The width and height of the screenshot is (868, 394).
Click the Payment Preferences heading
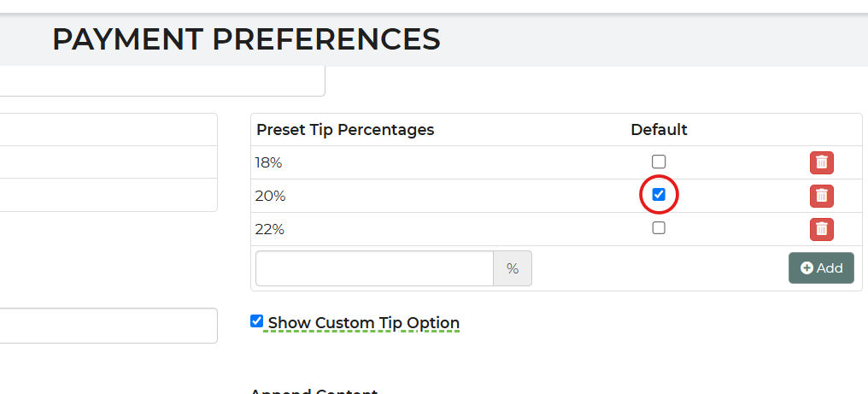coord(246,40)
